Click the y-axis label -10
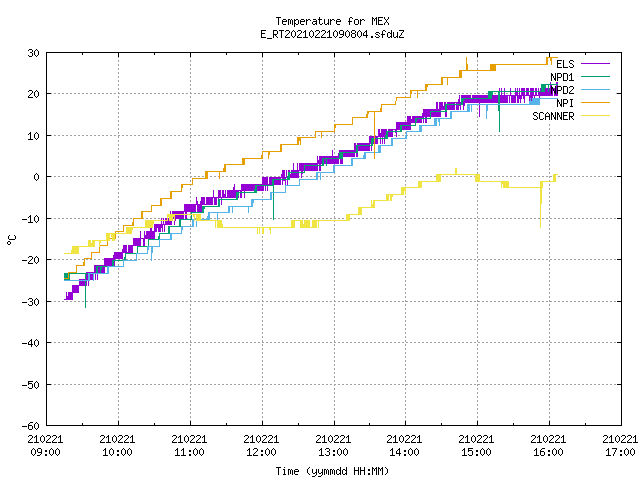 click(x=31, y=219)
